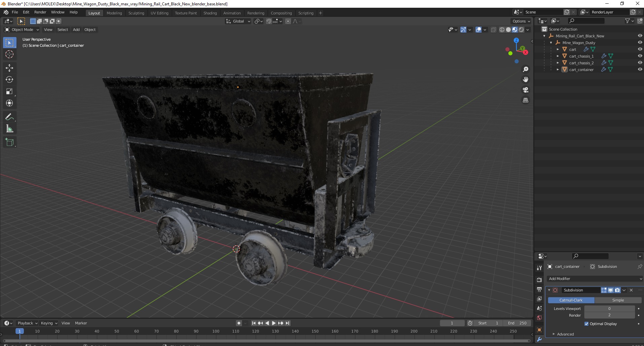
Task: Toggle X-ray mode in viewport header
Action: pyautogui.click(x=494, y=30)
